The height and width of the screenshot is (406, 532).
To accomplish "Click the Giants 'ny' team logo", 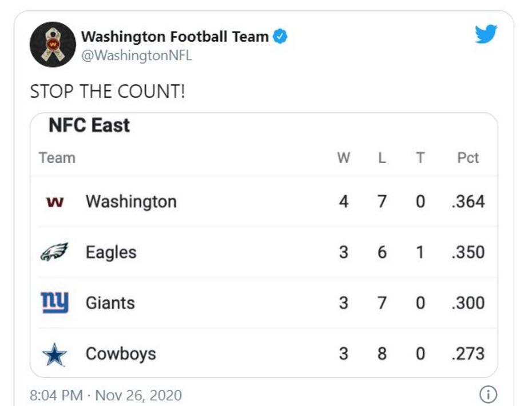I will pyautogui.click(x=54, y=302).
